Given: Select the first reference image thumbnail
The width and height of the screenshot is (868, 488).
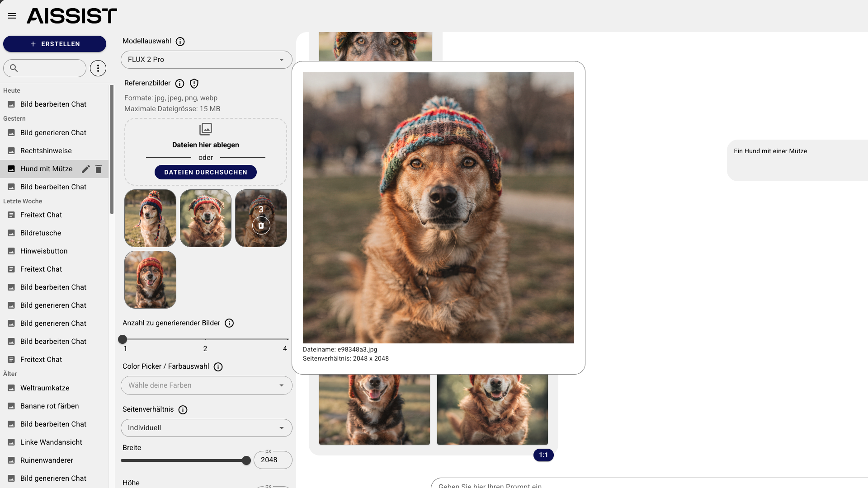Looking at the screenshot, I should click(150, 218).
